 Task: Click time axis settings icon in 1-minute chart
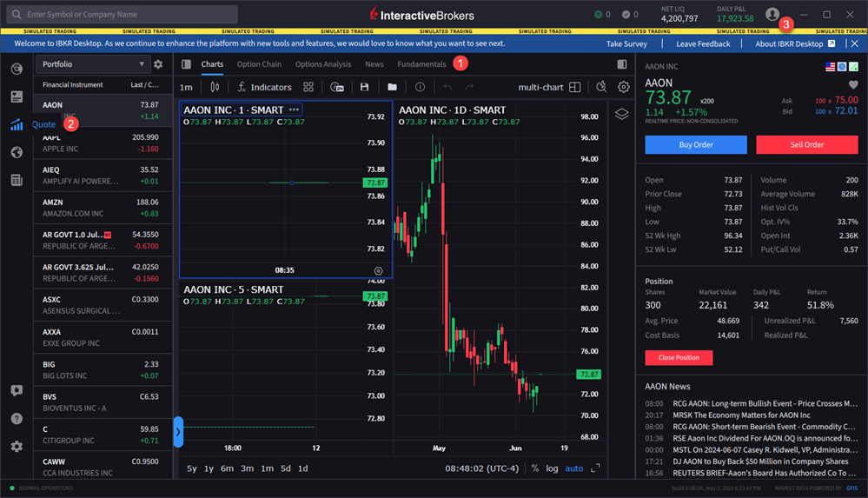[x=378, y=271]
